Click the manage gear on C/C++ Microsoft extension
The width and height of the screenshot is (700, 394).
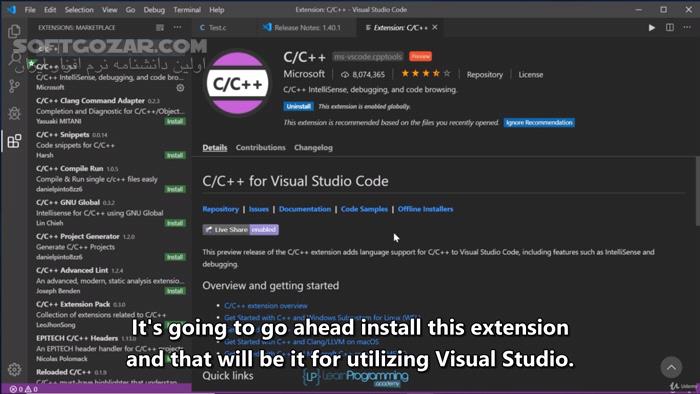click(x=180, y=88)
